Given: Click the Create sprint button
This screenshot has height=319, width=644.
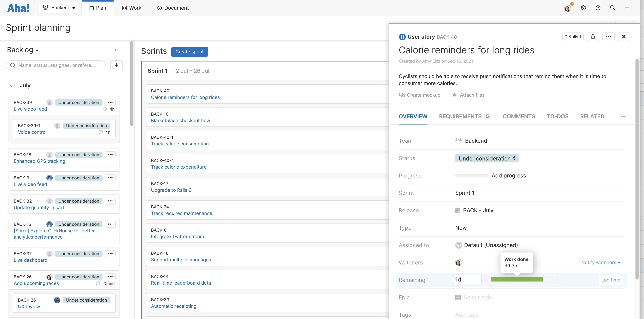Looking at the screenshot, I should pos(189,52).
